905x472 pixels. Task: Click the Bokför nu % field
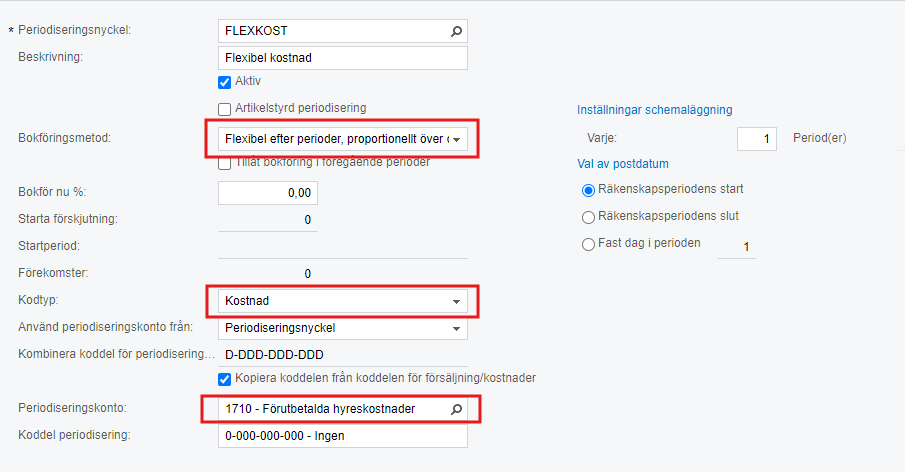pos(268,193)
